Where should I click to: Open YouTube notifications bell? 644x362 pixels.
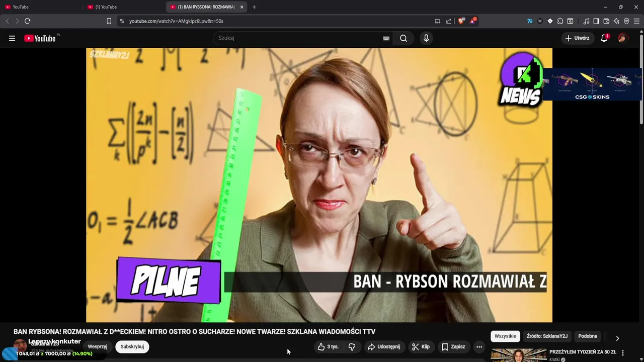[x=605, y=38]
